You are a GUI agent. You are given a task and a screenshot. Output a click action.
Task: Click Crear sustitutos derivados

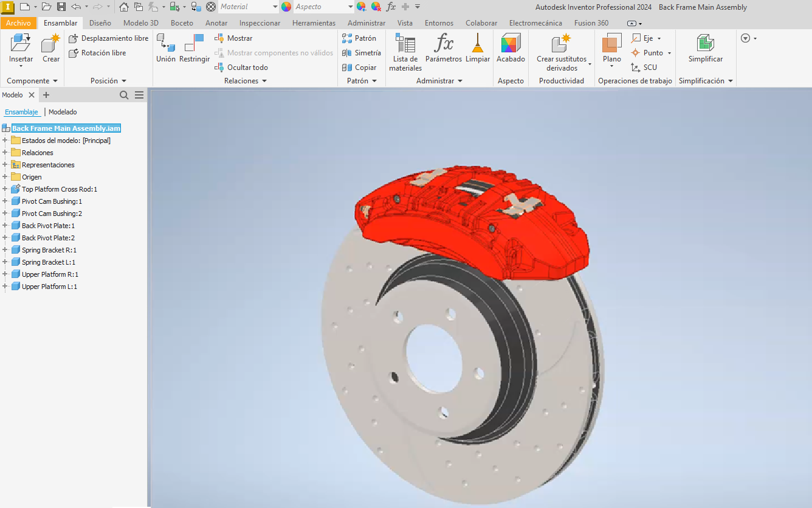pos(562,52)
